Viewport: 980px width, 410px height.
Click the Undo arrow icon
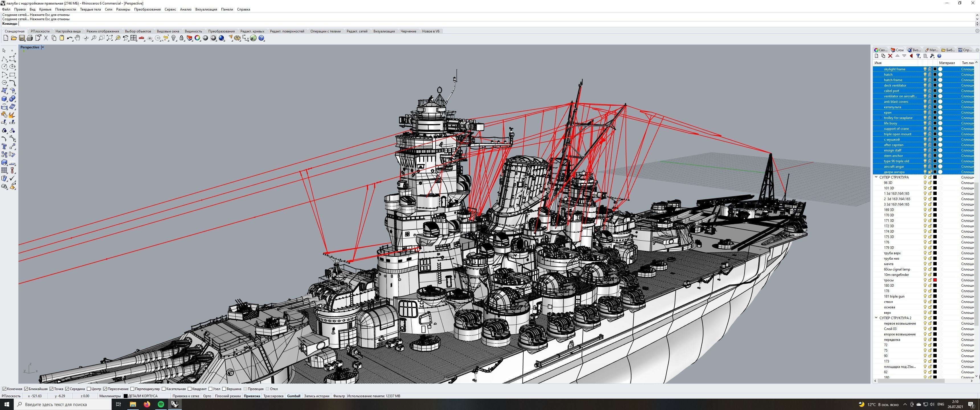coord(70,38)
